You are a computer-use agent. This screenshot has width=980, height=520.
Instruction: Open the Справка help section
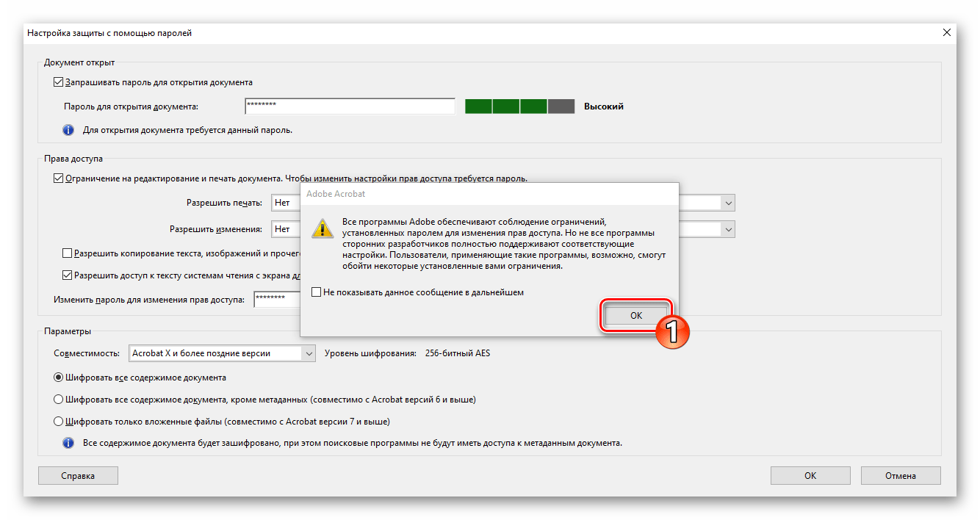(78, 475)
